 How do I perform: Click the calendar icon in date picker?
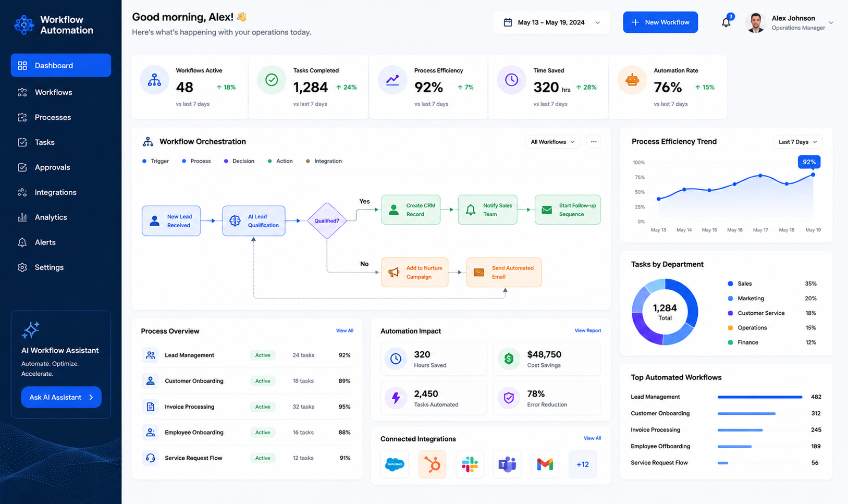click(508, 22)
